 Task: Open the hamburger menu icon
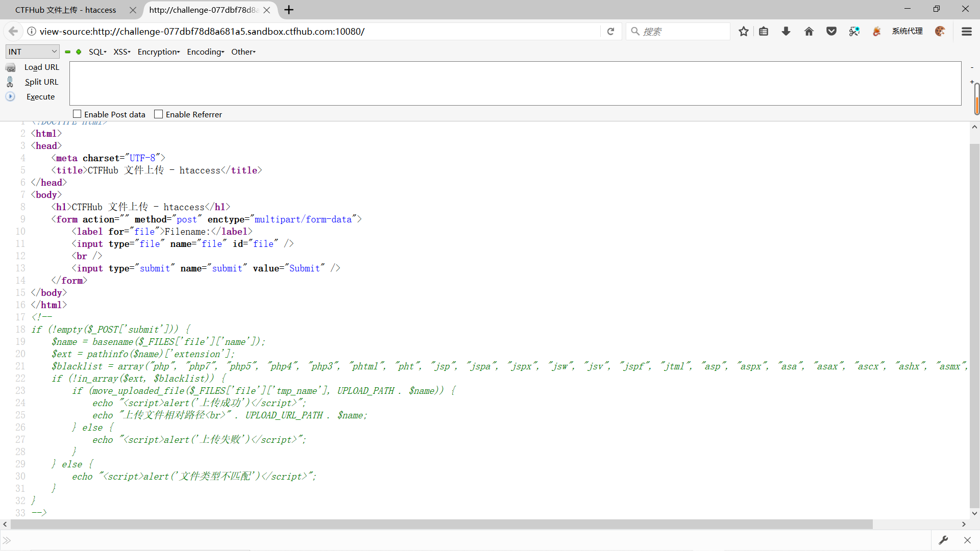[966, 32]
